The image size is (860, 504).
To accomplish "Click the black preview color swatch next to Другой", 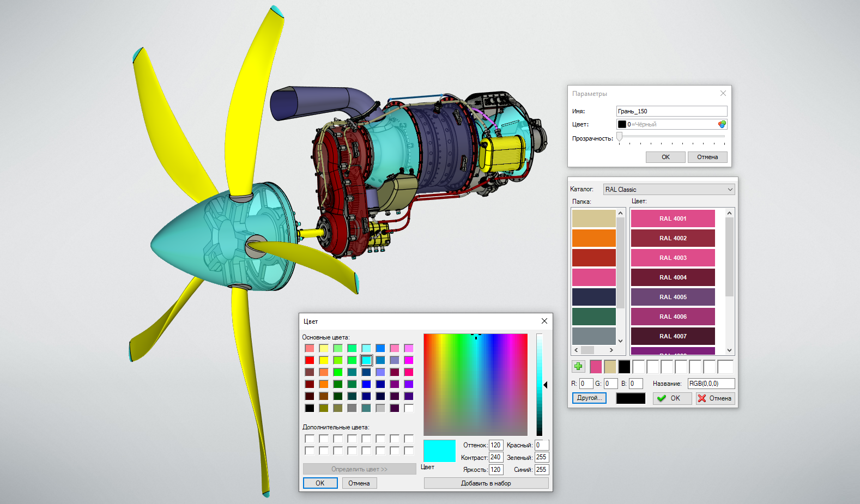I will 631,398.
